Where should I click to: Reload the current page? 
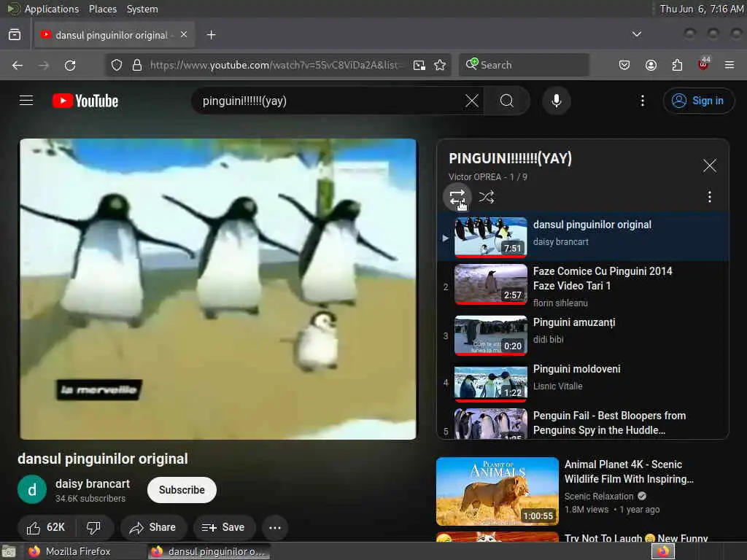point(70,65)
